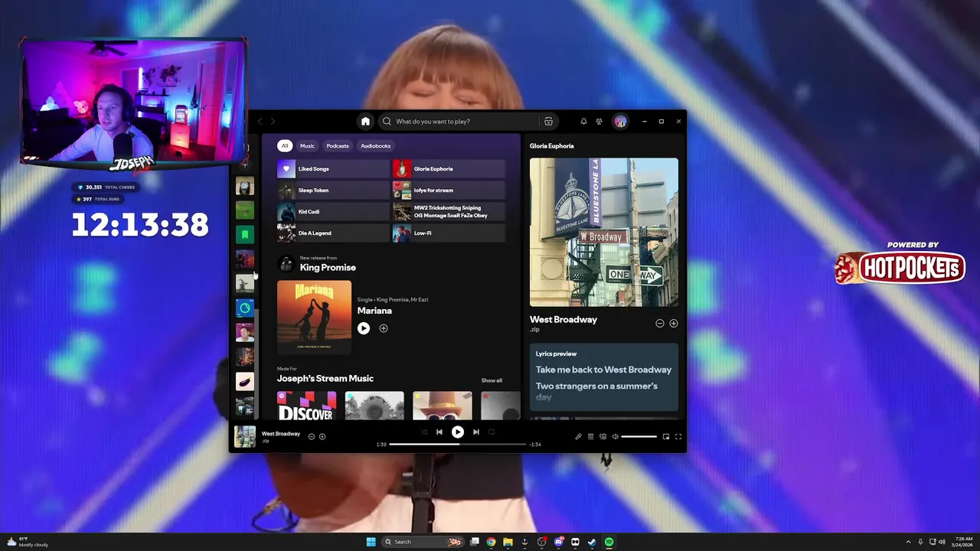Screen dimensions: 980x551
Task: Expand the system tray hidden icons chevron
Action: [908, 542]
